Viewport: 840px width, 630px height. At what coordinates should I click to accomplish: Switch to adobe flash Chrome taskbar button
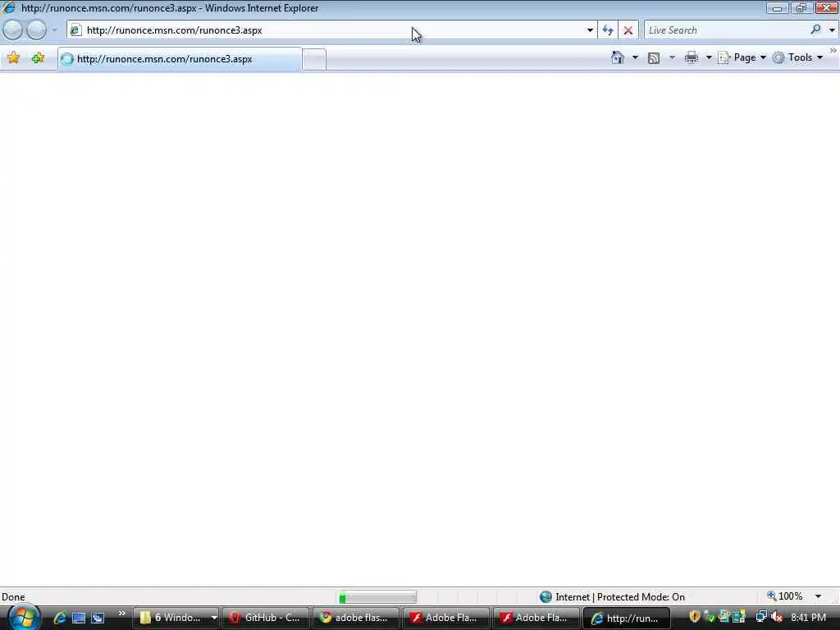point(356,618)
